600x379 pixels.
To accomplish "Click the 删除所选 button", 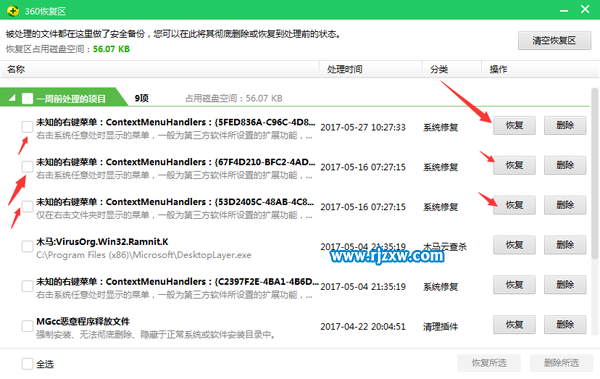I will point(561,363).
